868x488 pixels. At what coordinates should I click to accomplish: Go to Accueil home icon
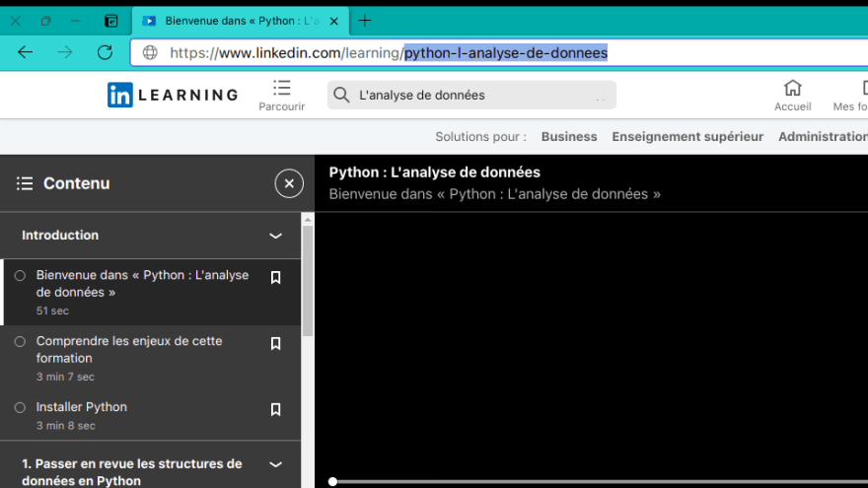click(793, 96)
